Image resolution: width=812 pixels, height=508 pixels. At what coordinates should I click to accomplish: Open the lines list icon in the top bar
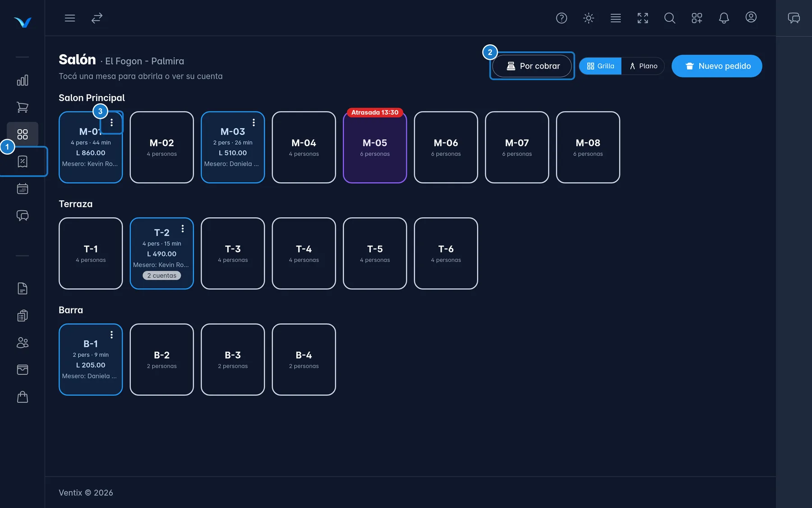616,18
